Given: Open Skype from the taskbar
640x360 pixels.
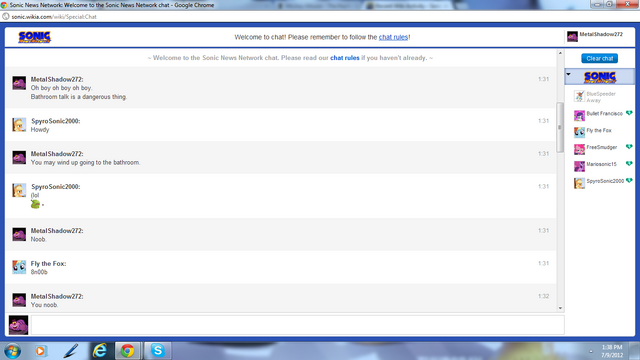Looking at the screenshot, I should tap(158, 351).
